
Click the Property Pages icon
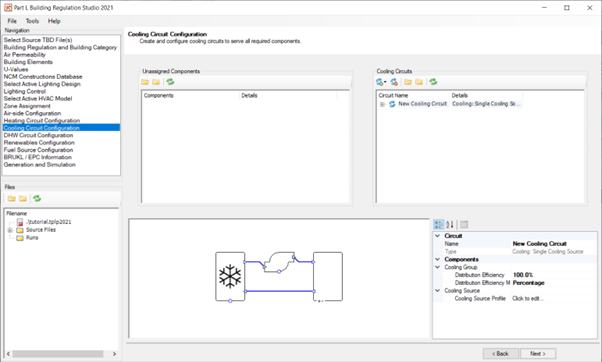click(x=464, y=225)
